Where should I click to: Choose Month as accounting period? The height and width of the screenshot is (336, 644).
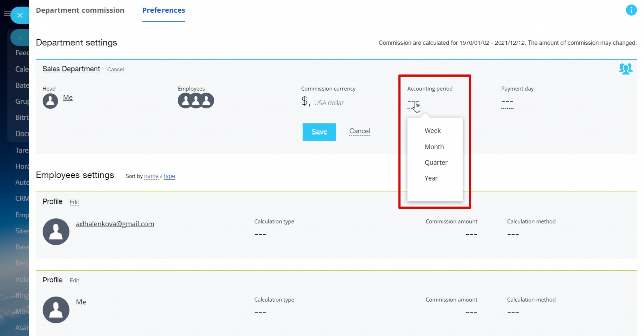coord(434,147)
